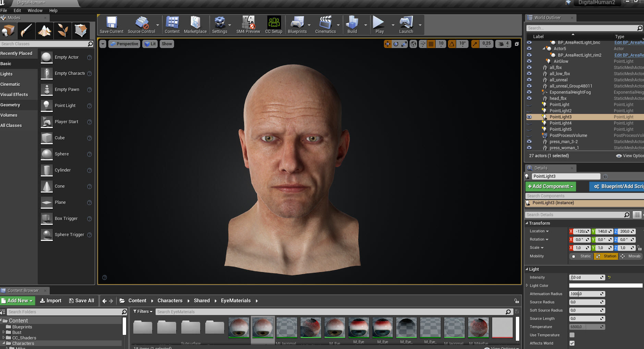Open Settings toolbar icon
The width and height of the screenshot is (644, 349).
click(220, 25)
